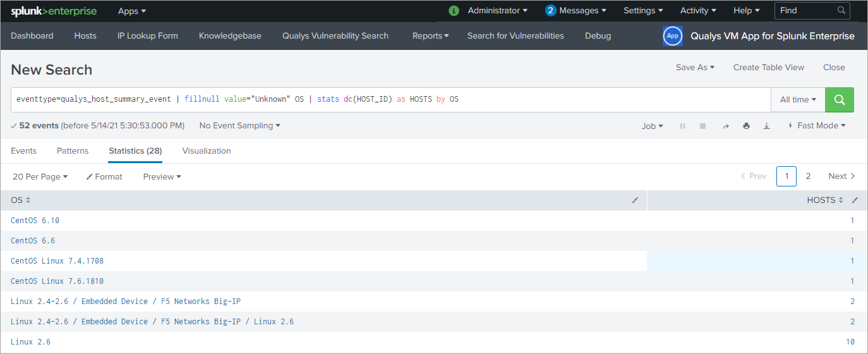
Task: Switch to the Patterns tab
Action: (x=73, y=151)
